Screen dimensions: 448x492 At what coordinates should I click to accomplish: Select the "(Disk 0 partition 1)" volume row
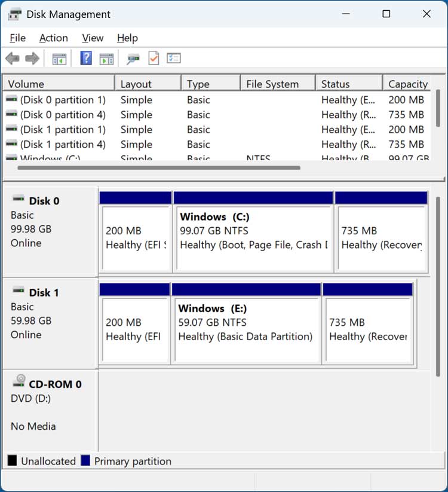(x=217, y=100)
